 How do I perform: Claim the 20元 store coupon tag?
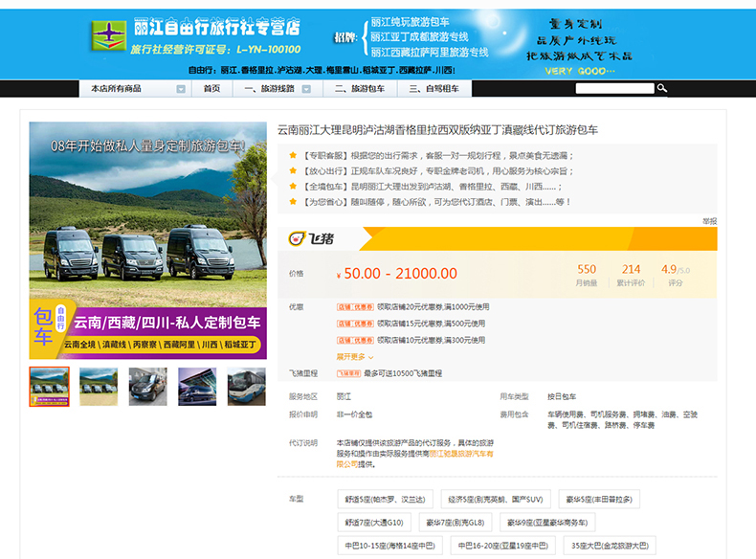(x=355, y=307)
